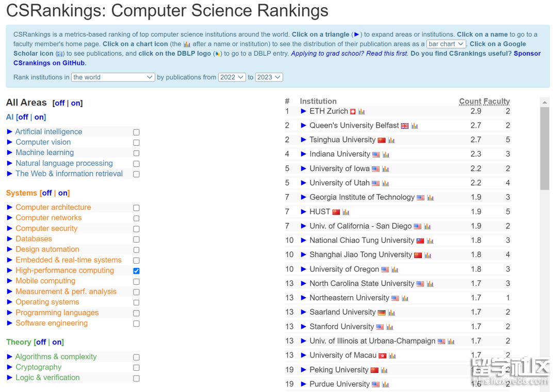Expand the Algorithms & complexity triangle
This screenshot has height=392, width=557.
[x=10, y=356]
